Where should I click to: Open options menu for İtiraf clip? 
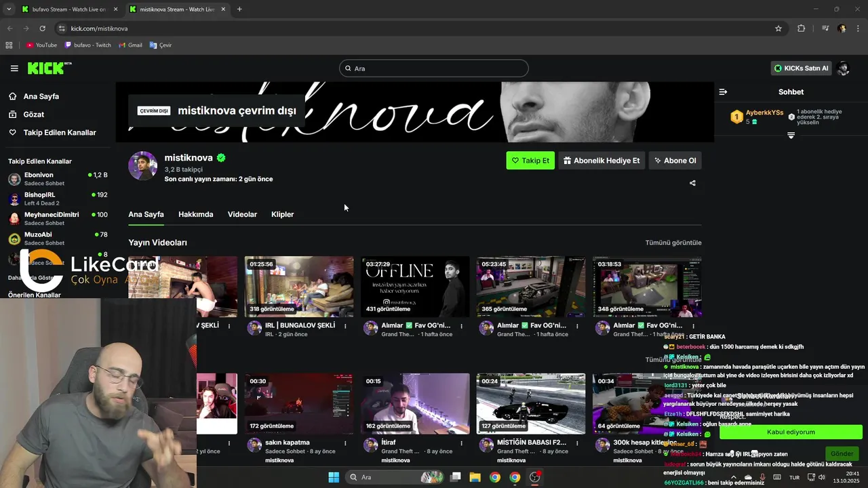461,443
